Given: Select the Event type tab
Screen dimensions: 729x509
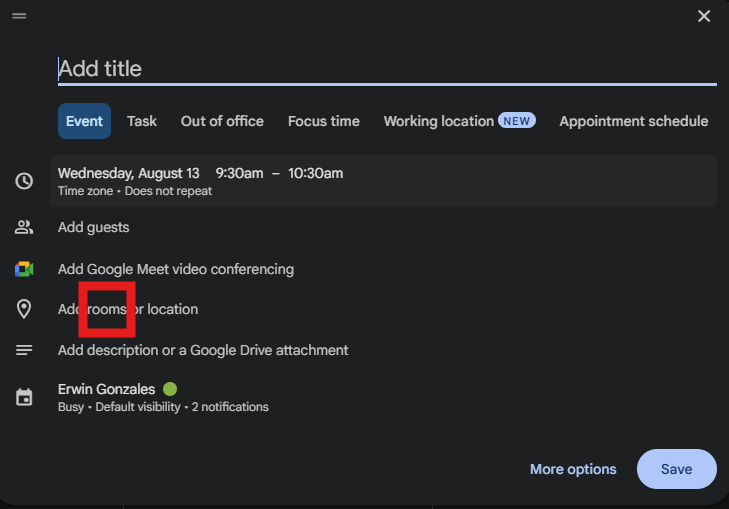Looking at the screenshot, I should coord(84,121).
